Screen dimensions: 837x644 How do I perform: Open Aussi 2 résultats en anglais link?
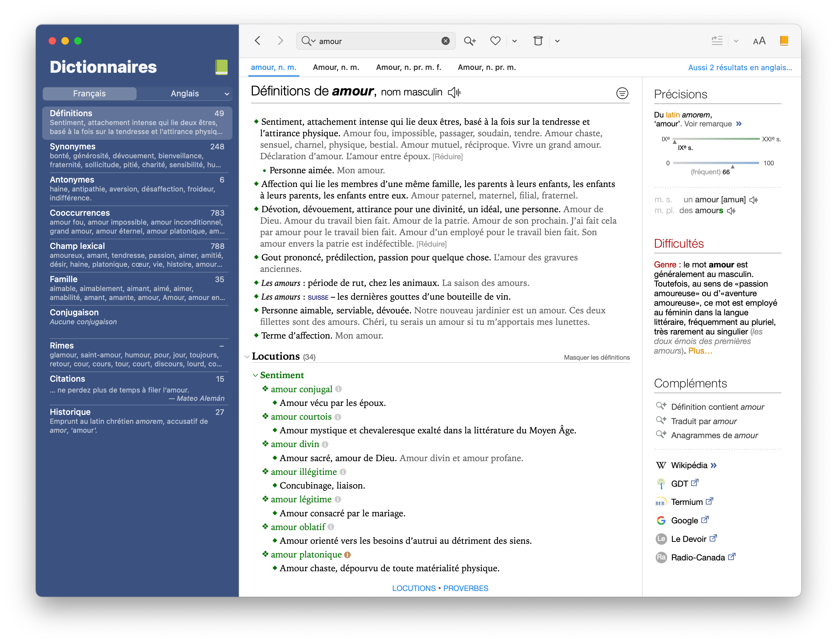(740, 68)
